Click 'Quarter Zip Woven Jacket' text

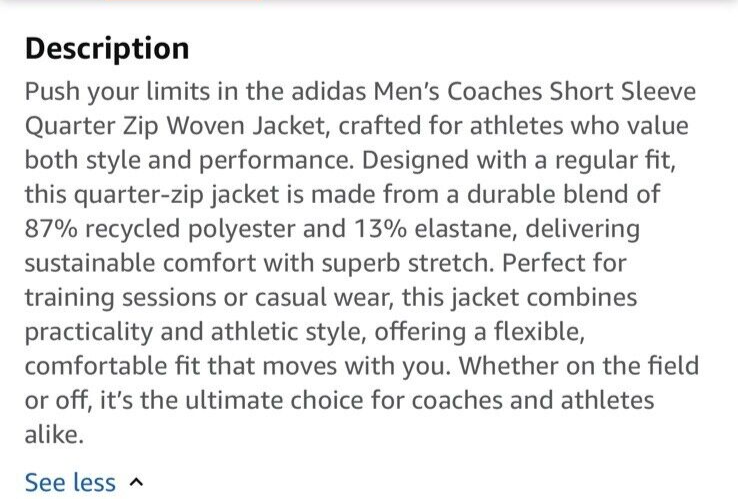coord(175,126)
